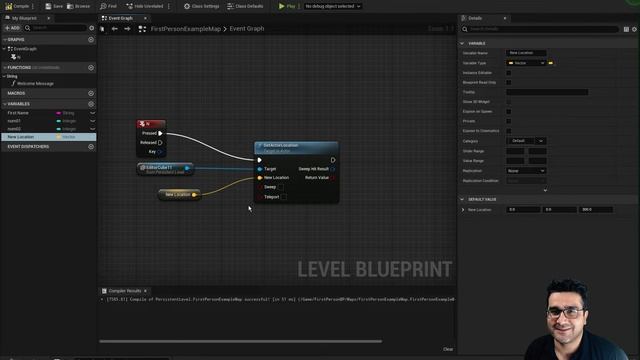This screenshot has width=640, height=360.
Task: Click the FirstPersonExampleMap breadcrumb
Action: (x=186, y=29)
